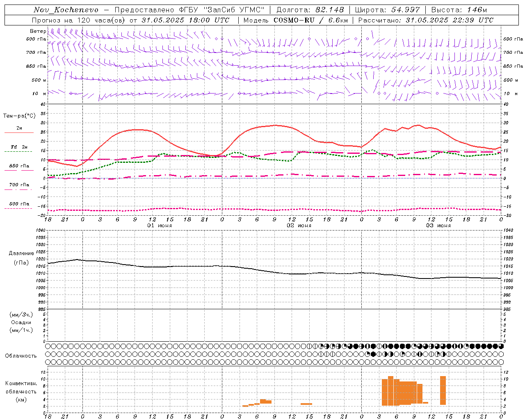This screenshot has width=525, height=420.
Task: Select the '850 гПа' temperature legend entry
Action: click(x=19, y=166)
